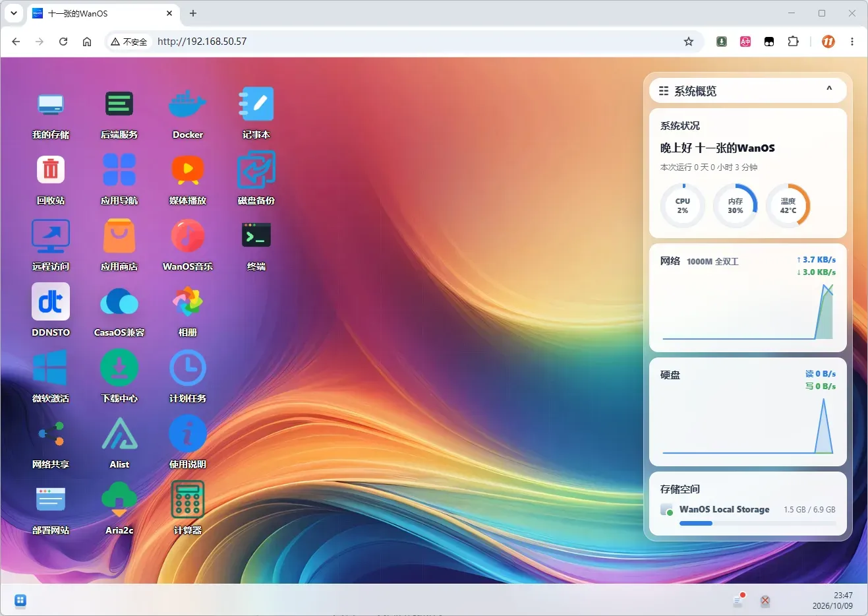Select the 十一张的WanOS browser tab
Viewport: 868px width, 616px height.
(103, 13)
